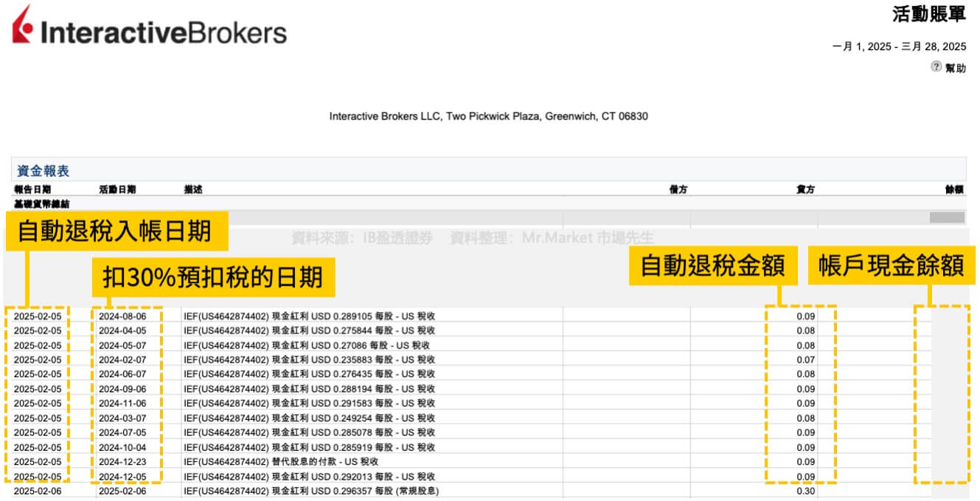Click the 0.08 credit in the 2024-03-07 row

[805, 418]
